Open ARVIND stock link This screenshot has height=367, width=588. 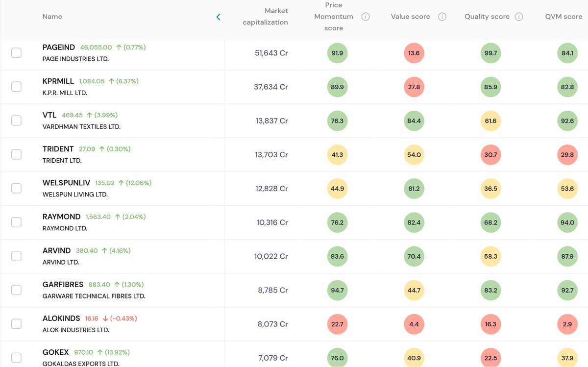(x=57, y=250)
